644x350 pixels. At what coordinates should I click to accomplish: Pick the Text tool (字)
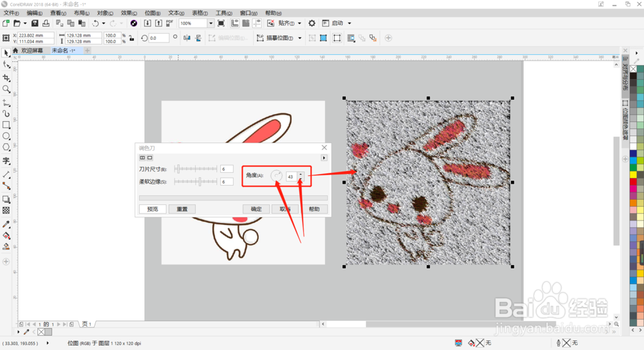point(6,161)
